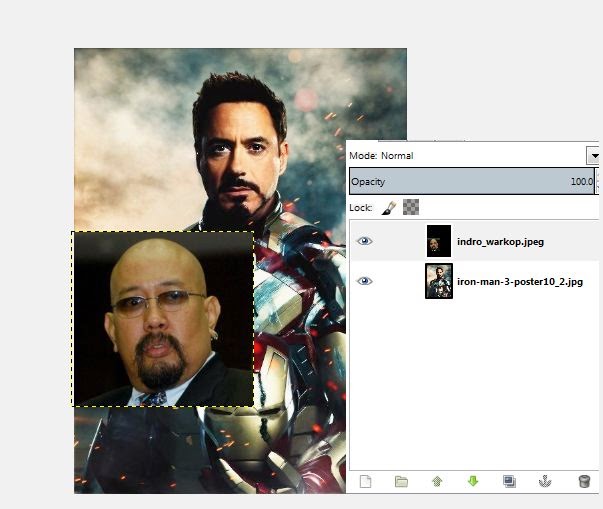Select the iron-man-3-poster10_2.jpg layer thumbnail
This screenshot has width=603, height=509.
point(439,281)
